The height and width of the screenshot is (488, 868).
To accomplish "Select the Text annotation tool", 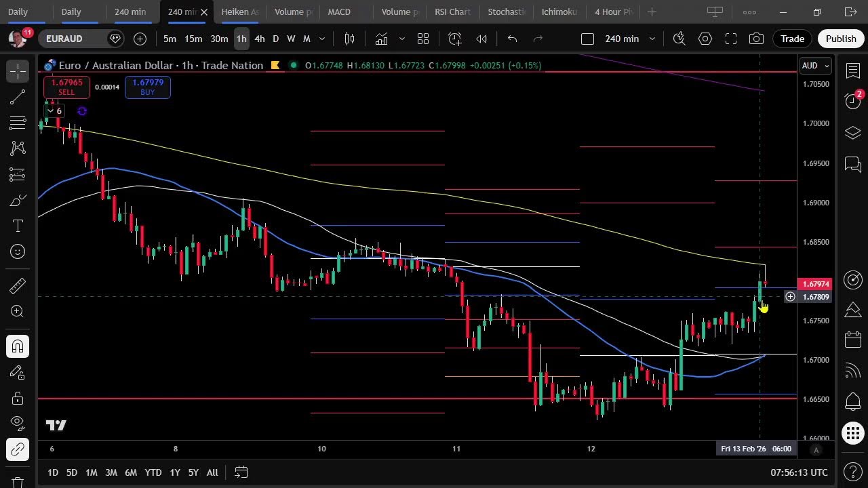I will pyautogui.click(x=18, y=226).
